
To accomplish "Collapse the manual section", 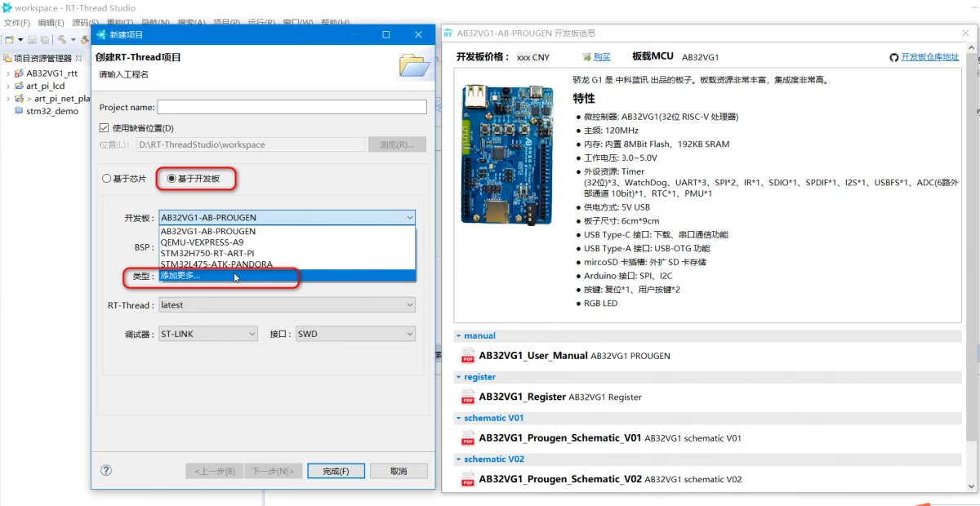I will pyautogui.click(x=459, y=335).
